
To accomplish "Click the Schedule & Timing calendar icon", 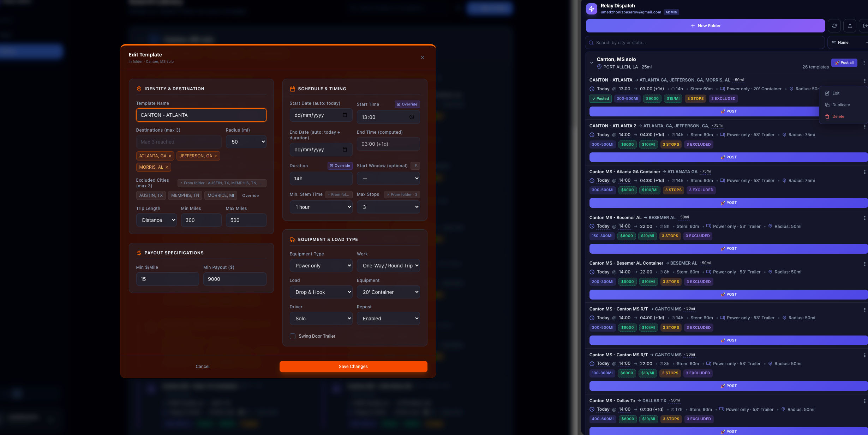I will pyautogui.click(x=292, y=89).
